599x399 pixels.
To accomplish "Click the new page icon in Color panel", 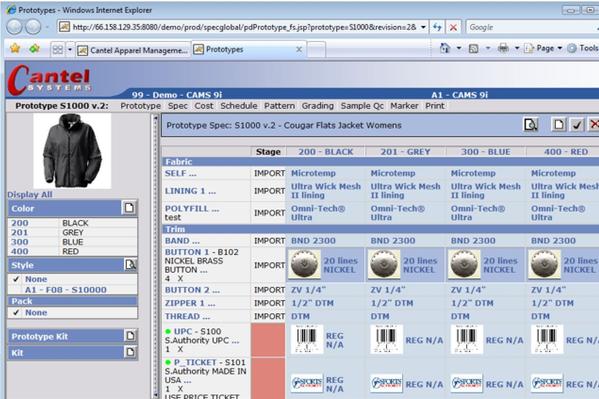I will point(129,208).
